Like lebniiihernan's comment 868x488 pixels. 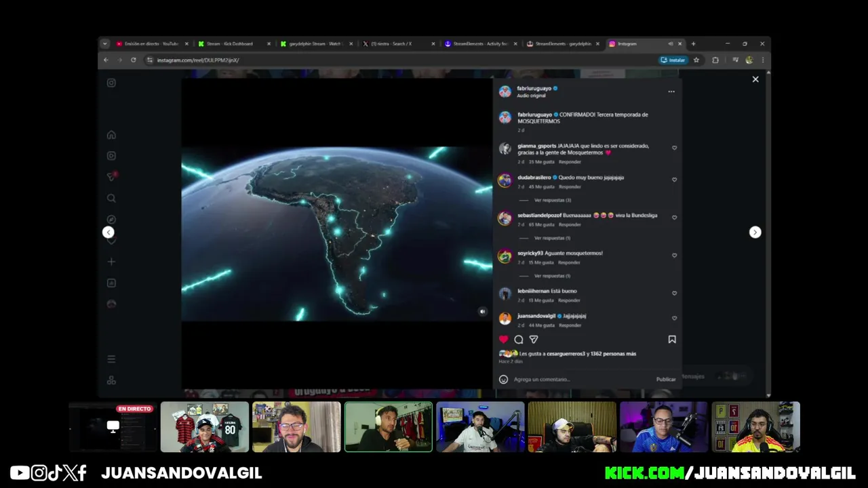674,293
